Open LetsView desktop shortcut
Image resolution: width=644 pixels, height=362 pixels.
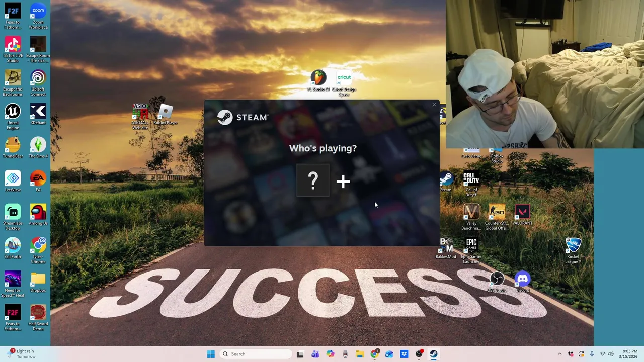(x=13, y=181)
